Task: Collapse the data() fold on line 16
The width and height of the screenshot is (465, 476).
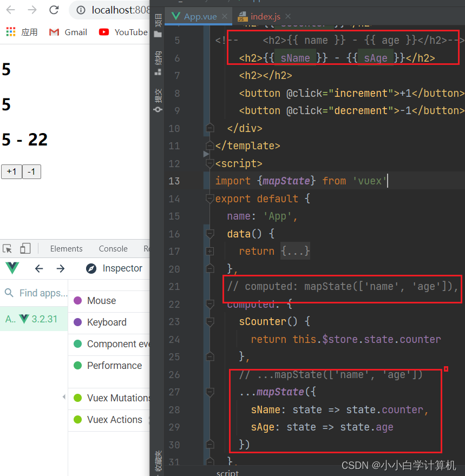Action: (210, 234)
